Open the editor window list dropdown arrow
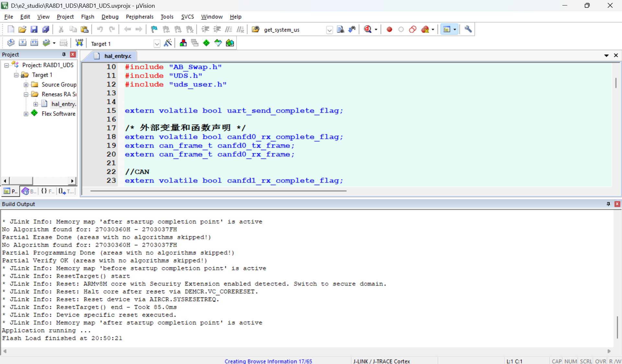This screenshot has height=364, width=622. click(x=606, y=56)
